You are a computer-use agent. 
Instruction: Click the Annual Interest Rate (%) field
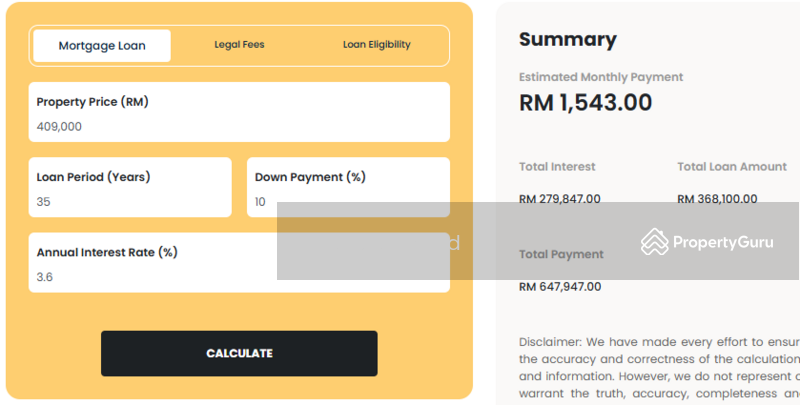(239, 263)
